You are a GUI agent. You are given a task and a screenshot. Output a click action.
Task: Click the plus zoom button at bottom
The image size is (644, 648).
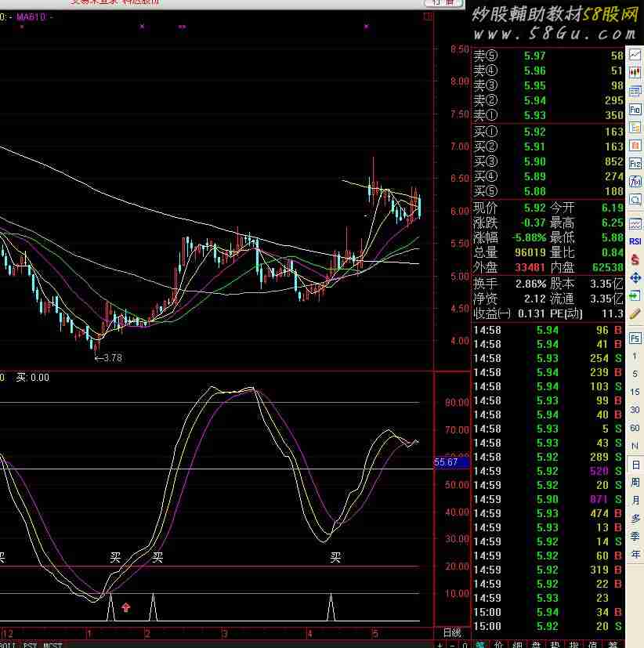pyautogui.click(x=440, y=645)
